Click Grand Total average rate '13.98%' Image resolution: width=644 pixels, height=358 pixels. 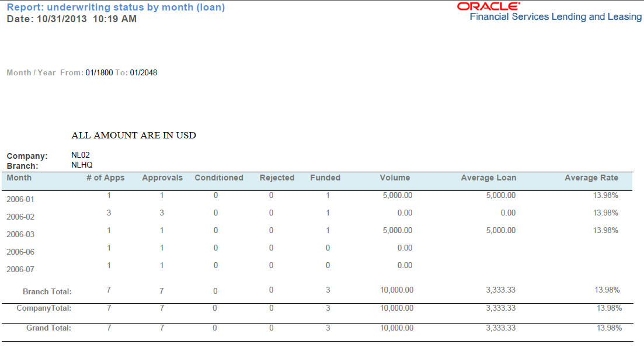tap(609, 328)
